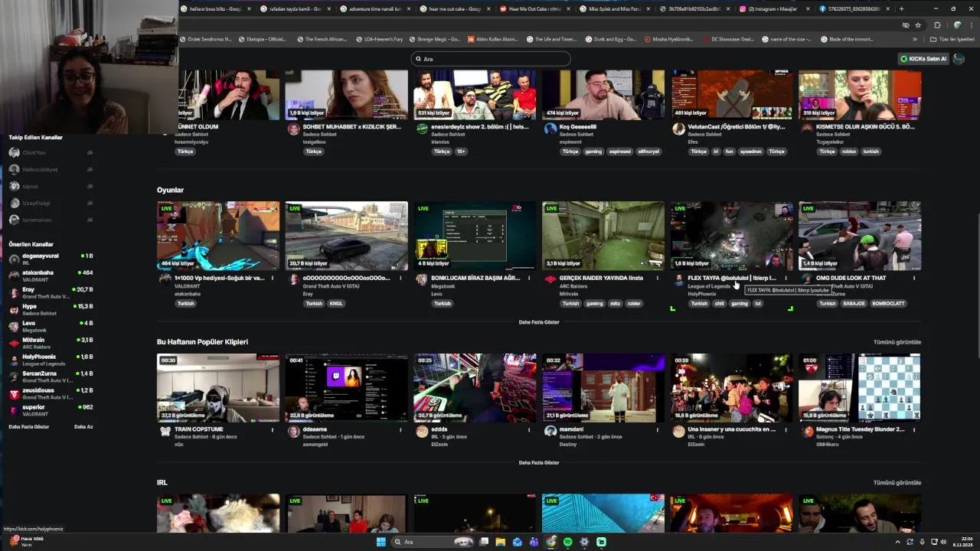Switch to Instagram Mesajlar browser tab
This screenshot has width=980, height=551.
click(773, 9)
